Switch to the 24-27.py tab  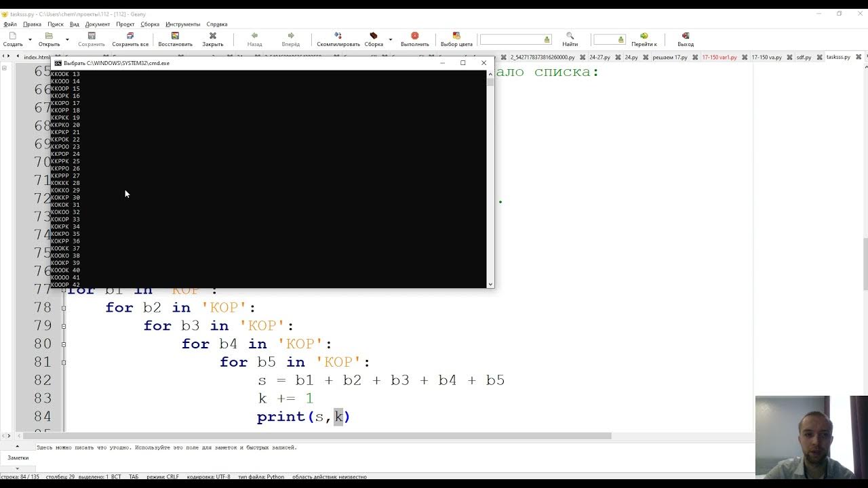point(600,58)
